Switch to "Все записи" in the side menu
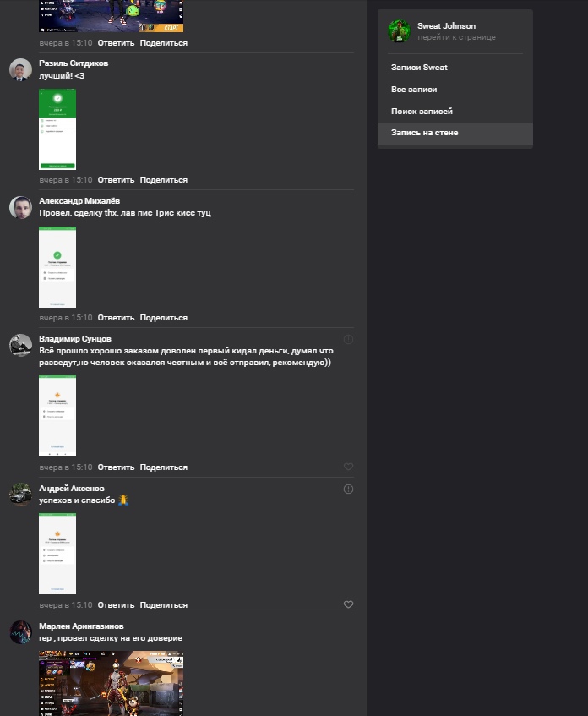 click(414, 89)
